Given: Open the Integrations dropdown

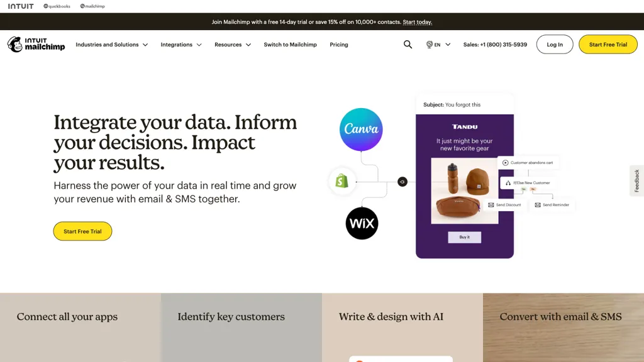Looking at the screenshot, I should pos(180,45).
